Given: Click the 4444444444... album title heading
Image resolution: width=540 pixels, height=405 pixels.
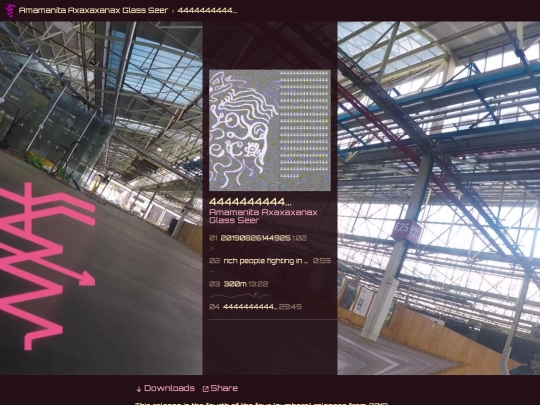Looking at the screenshot, I should click(x=250, y=201).
